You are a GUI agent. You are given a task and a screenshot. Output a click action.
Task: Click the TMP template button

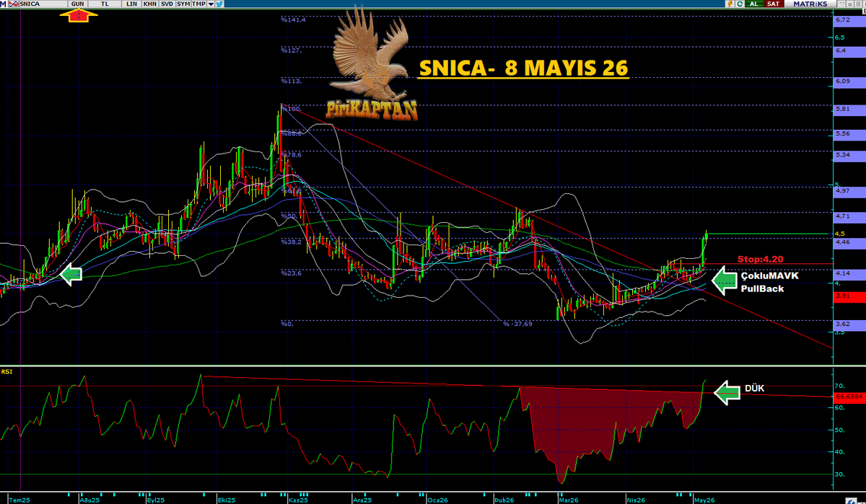[x=198, y=4]
